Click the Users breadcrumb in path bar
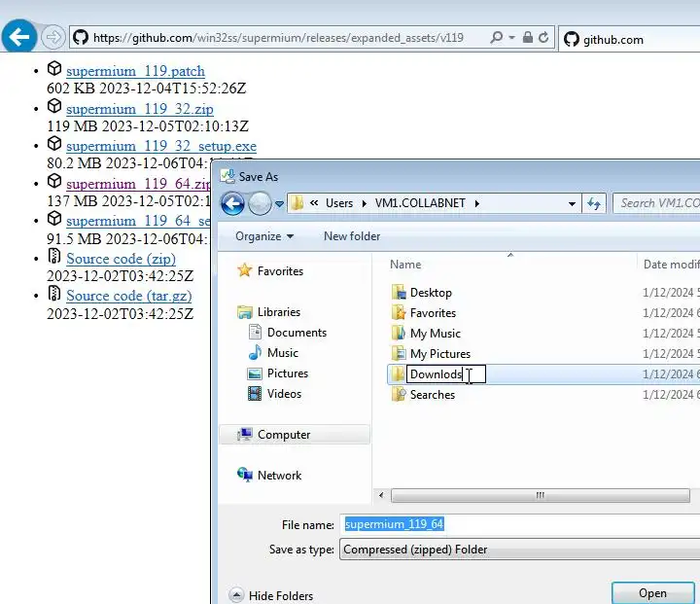 pos(339,203)
